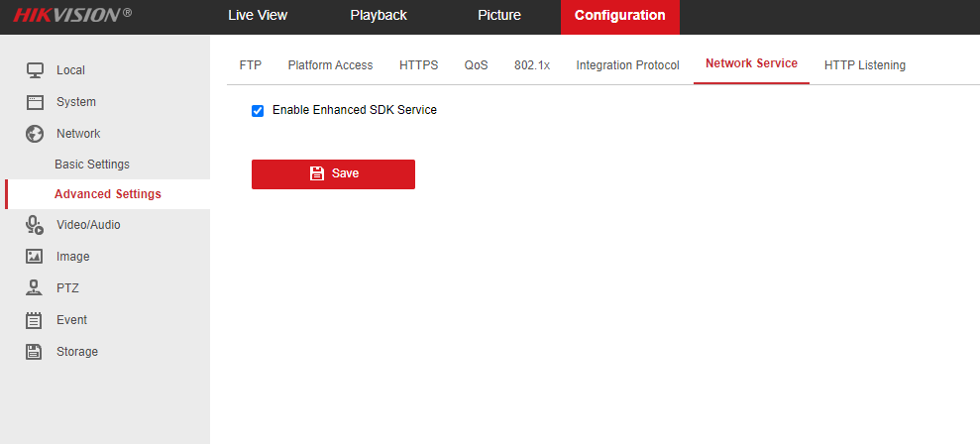
Task: Click the Video/Audio microphone icon
Action: click(35, 225)
